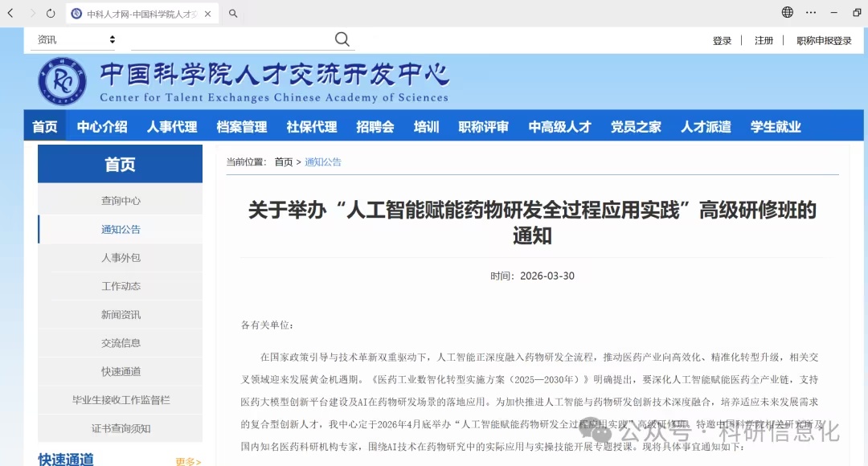Click the Chinese Academy of Sciences center logo

(62, 82)
